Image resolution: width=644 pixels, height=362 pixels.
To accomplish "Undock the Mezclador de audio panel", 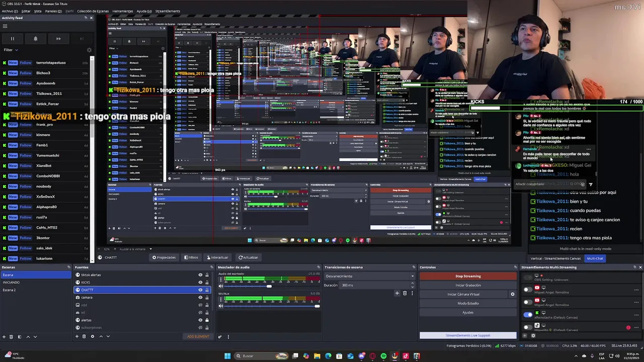I will coord(318,267).
